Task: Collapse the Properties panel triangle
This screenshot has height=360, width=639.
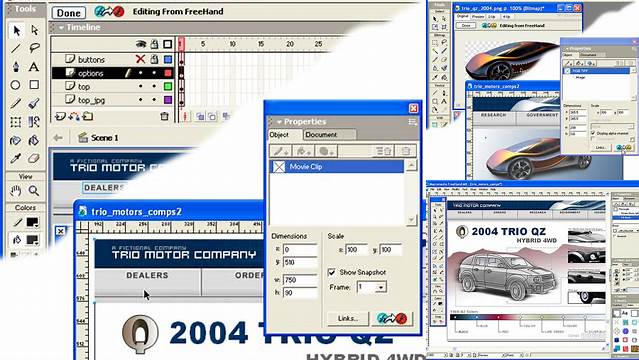Action: (x=279, y=121)
